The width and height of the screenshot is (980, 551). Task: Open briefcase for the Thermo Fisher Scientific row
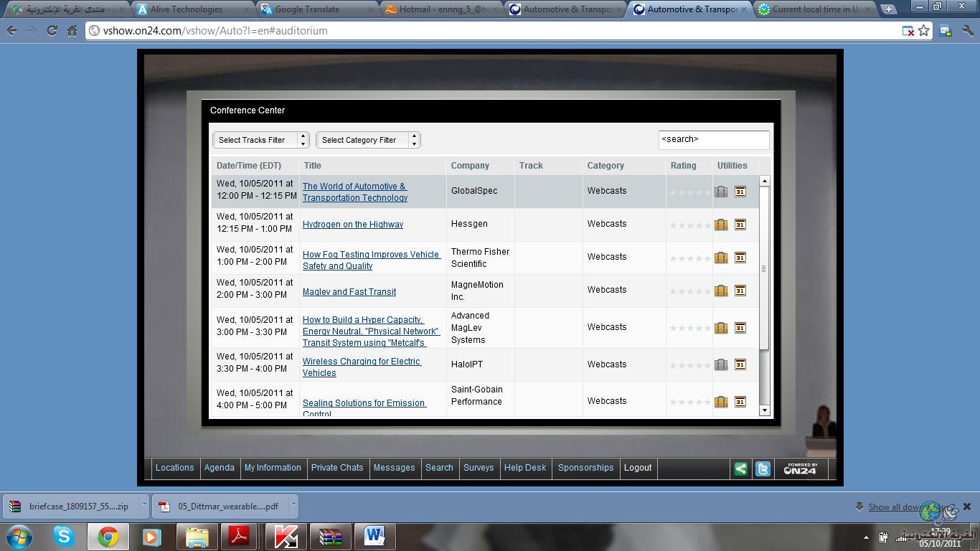(x=721, y=258)
